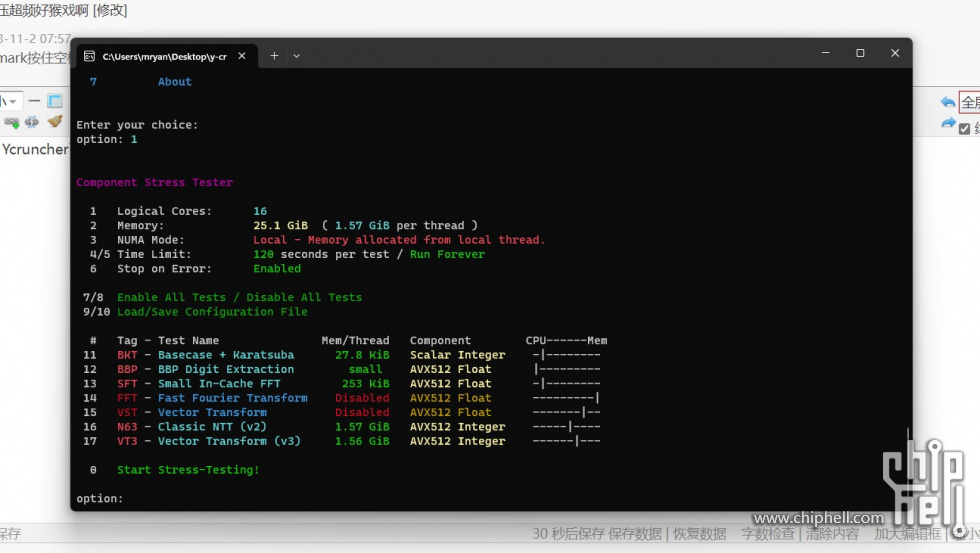Click 'Vector Transform (v3)' test row
The width and height of the screenshot is (980, 553).
[229, 441]
